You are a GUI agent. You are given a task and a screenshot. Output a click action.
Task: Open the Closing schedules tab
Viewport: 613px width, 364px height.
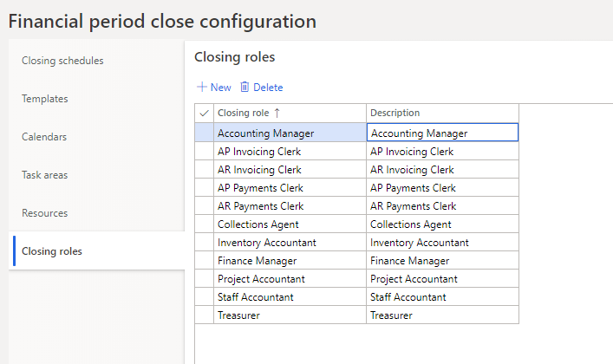pos(62,61)
